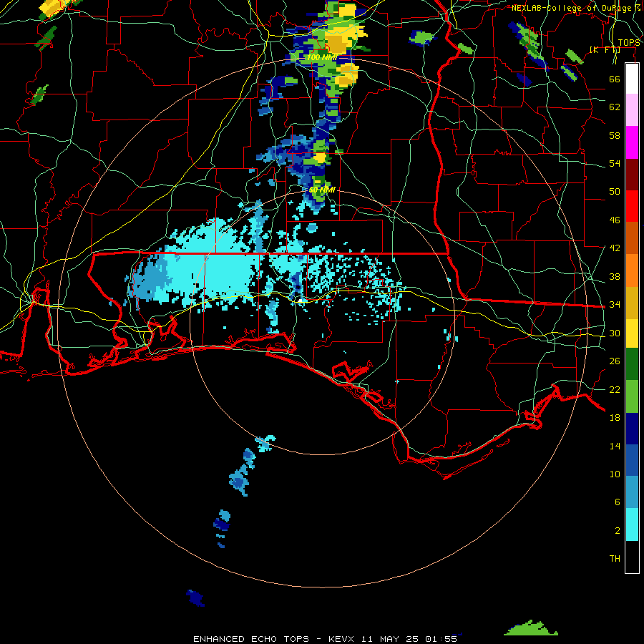Click the "34" scale label

615,305
